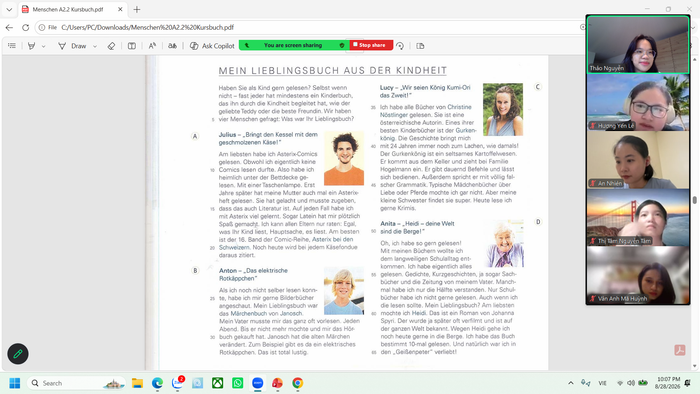Go back in the browser
The width and height of the screenshot is (700, 394).
[9, 27]
